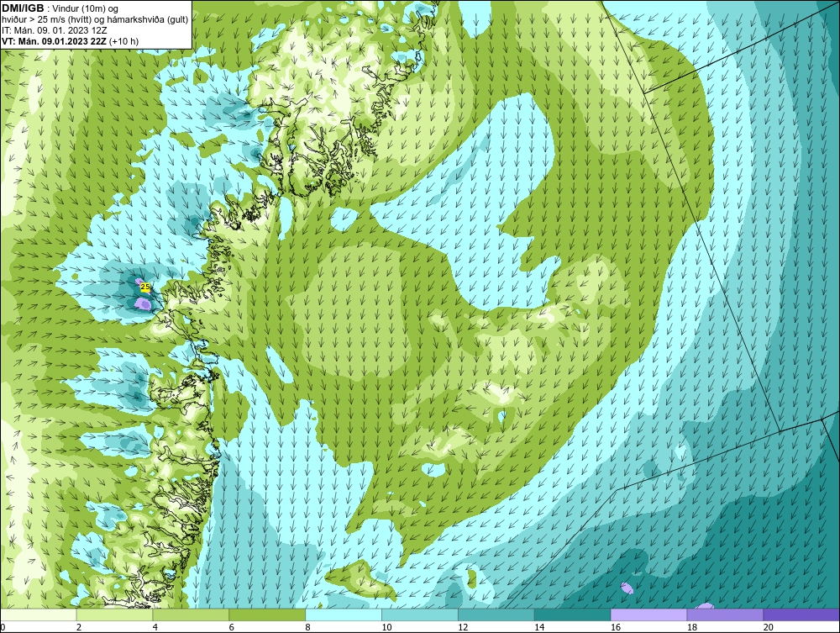The width and height of the screenshot is (840, 633).
Task: Click the 'DMI/IGB' title text
Action: point(23,8)
